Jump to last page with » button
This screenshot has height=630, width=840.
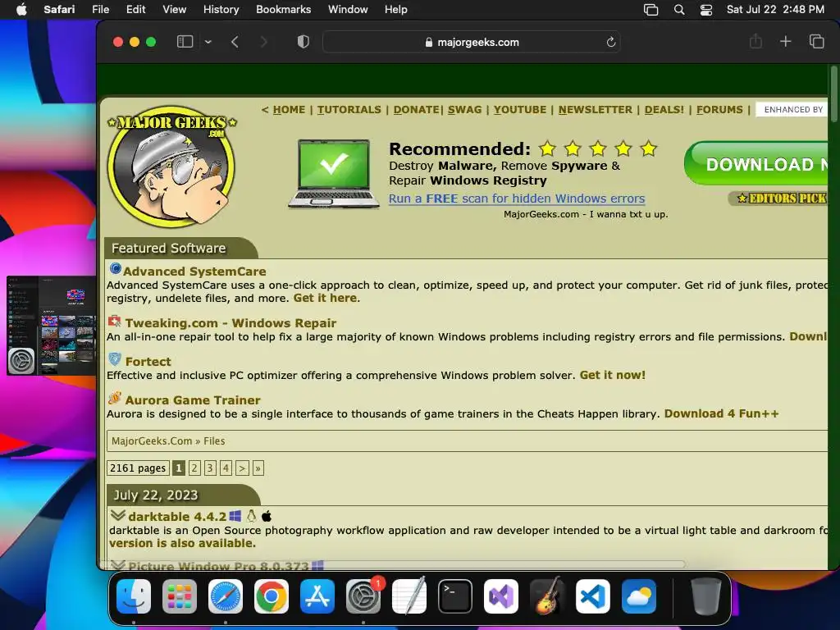pos(258,468)
